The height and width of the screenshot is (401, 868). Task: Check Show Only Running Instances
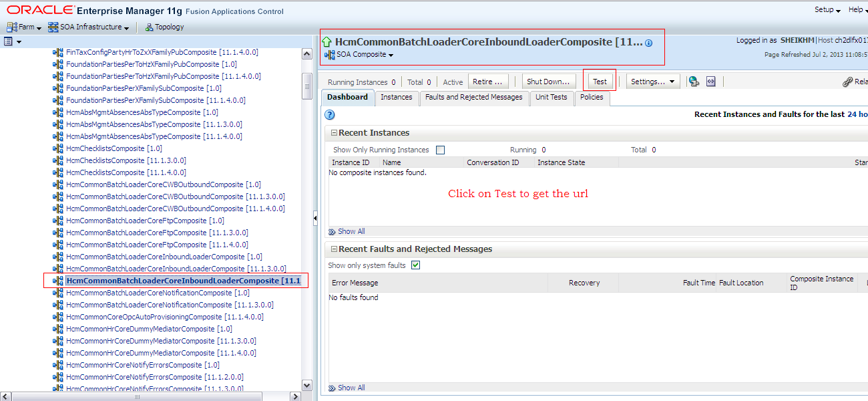point(440,149)
